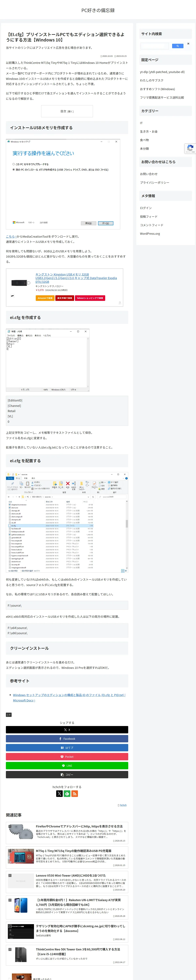The height and width of the screenshot is (980, 196).
Task: Share the article on はてブ
Action: (67, 748)
